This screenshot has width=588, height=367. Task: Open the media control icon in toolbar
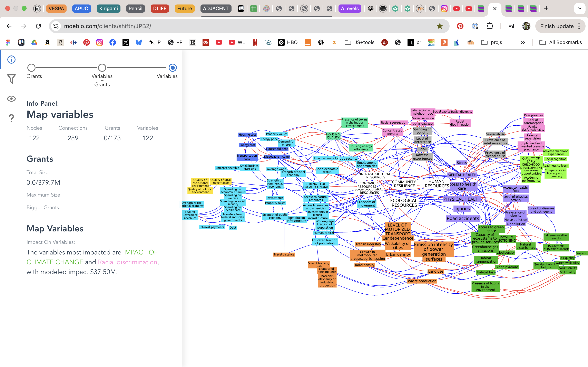(511, 26)
